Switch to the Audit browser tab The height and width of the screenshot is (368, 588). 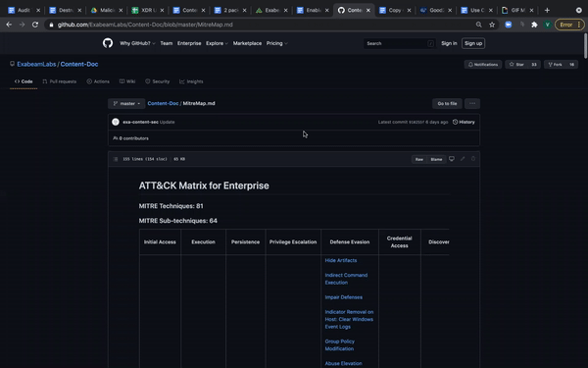click(x=24, y=10)
